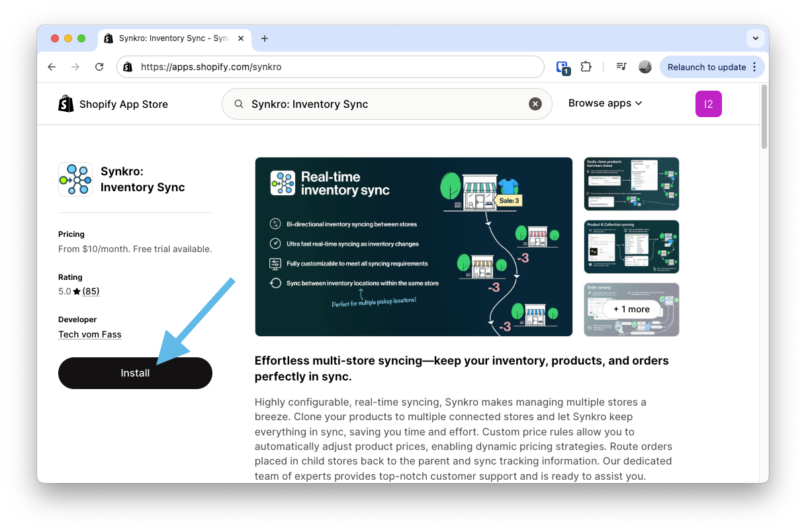Open the password manager extension icon
806x532 pixels.
pyautogui.click(x=562, y=67)
